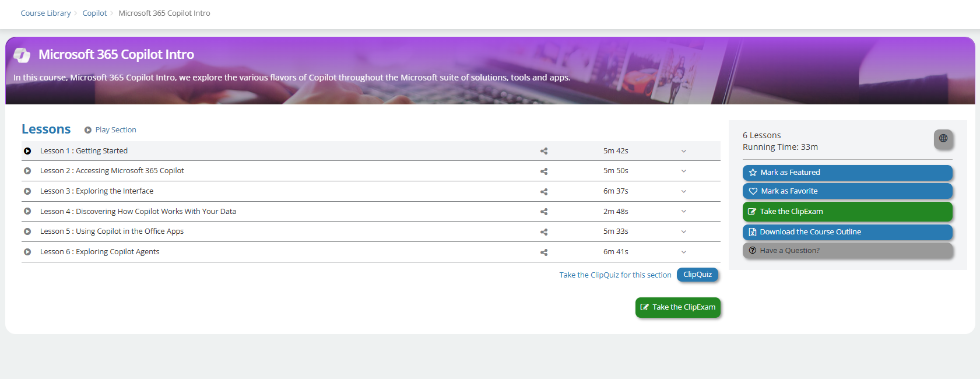Image resolution: width=980 pixels, height=379 pixels.
Task: Take the ClipExam button below lessons
Action: coord(678,307)
